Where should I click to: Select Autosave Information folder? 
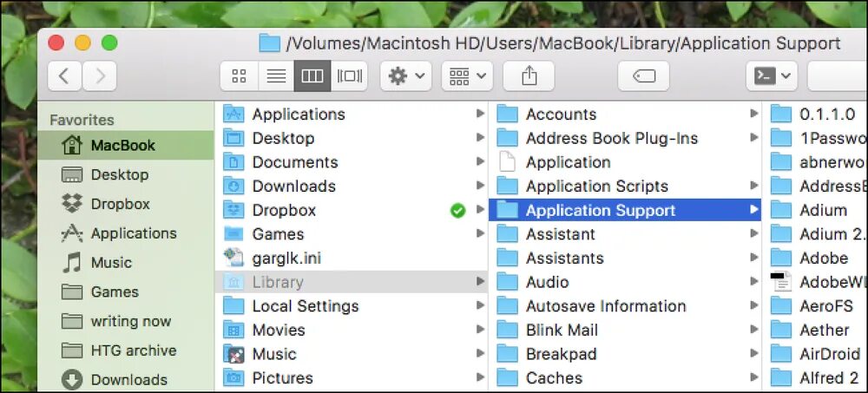tap(625, 306)
